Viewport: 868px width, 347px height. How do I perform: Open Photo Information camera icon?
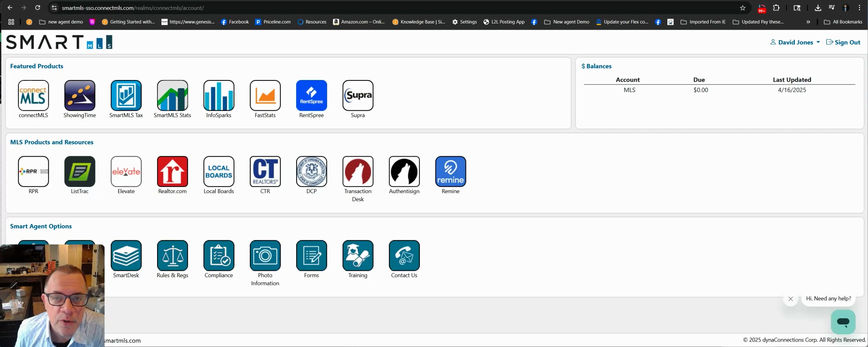click(265, 255)
